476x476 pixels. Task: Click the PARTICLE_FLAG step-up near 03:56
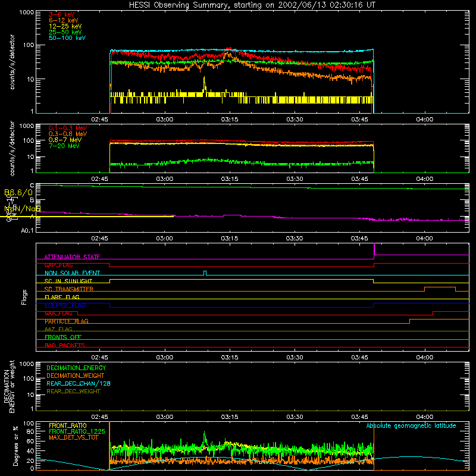[409, 321]
